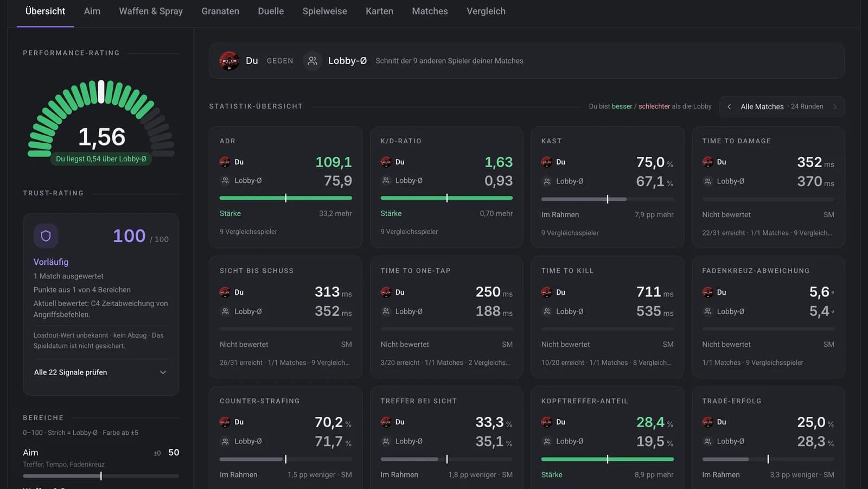The height and width of the screenshot is (489, 868).
Task: Click the player avatar in Time to Kill card
Action: tap(546, 292)
